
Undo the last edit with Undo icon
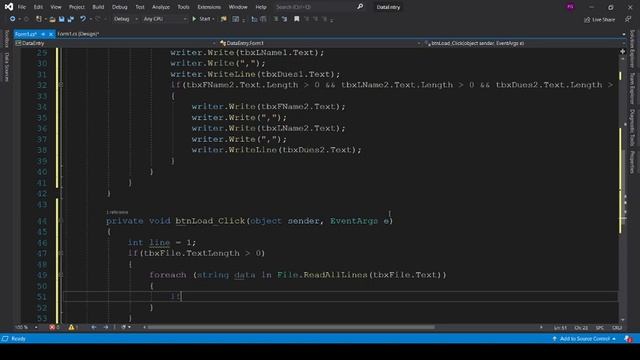click(x=83, y=19)
